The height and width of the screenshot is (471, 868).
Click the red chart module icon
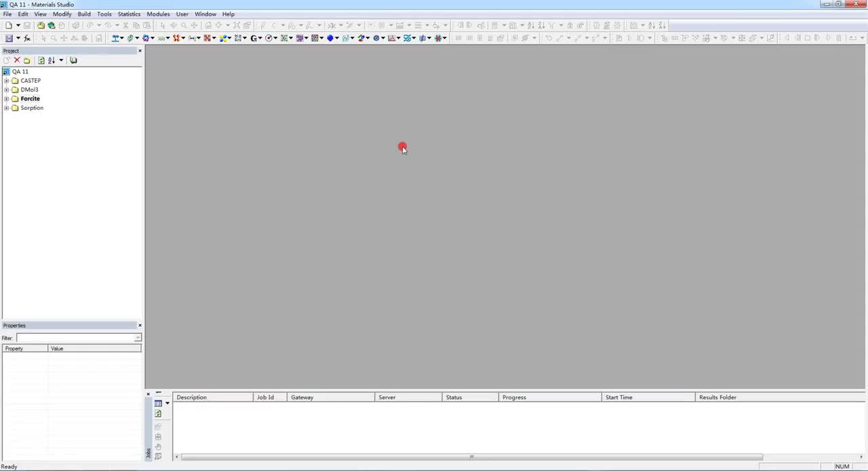391,38
